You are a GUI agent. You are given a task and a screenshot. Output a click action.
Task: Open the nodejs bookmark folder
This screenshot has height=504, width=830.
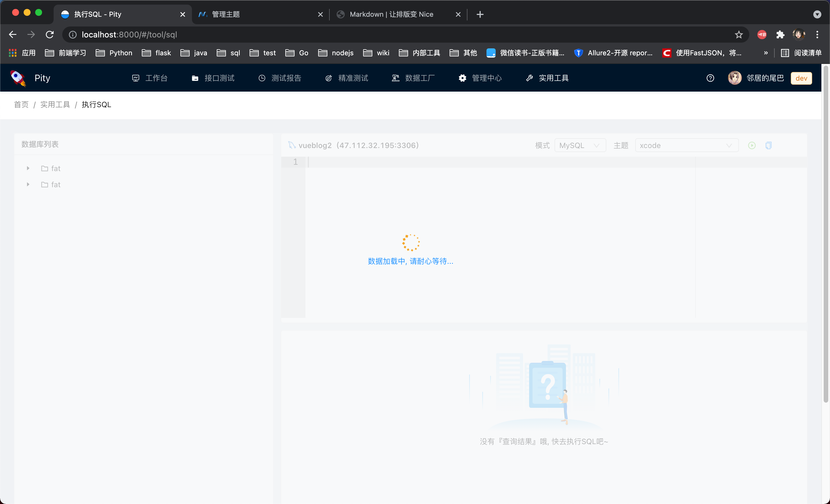[x=336, y=53]
